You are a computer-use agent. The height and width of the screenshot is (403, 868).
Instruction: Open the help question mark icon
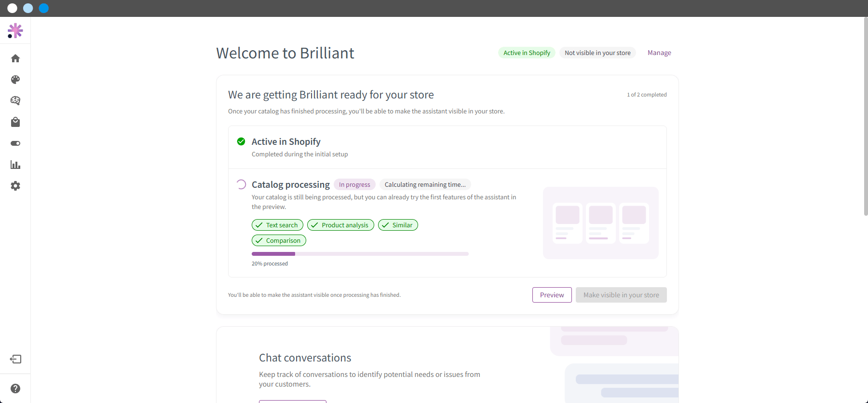(x=15, y=389)
